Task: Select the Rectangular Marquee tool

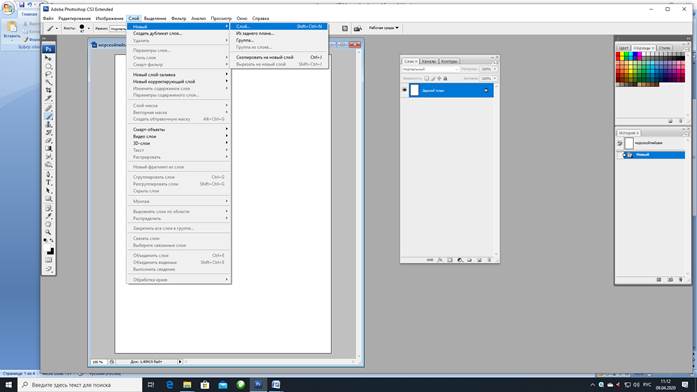Action: 48,66
